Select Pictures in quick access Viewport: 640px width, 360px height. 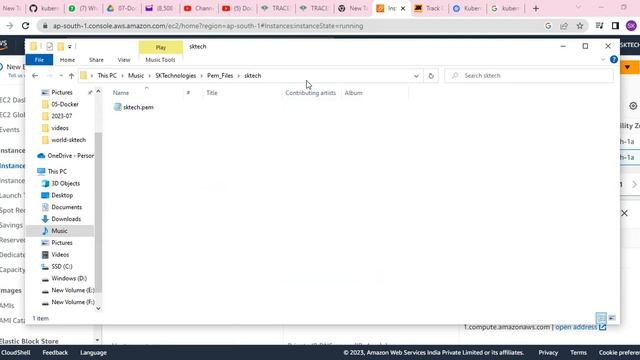tap(62, 93)
